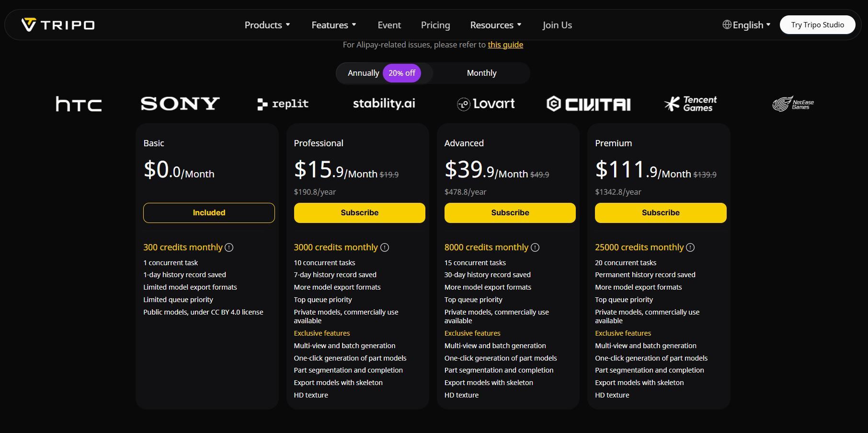The height and width of the screenshot is (433, 868).
Task: Click the info icon beside 8000 credits monthly
Action: coord(535,247)
